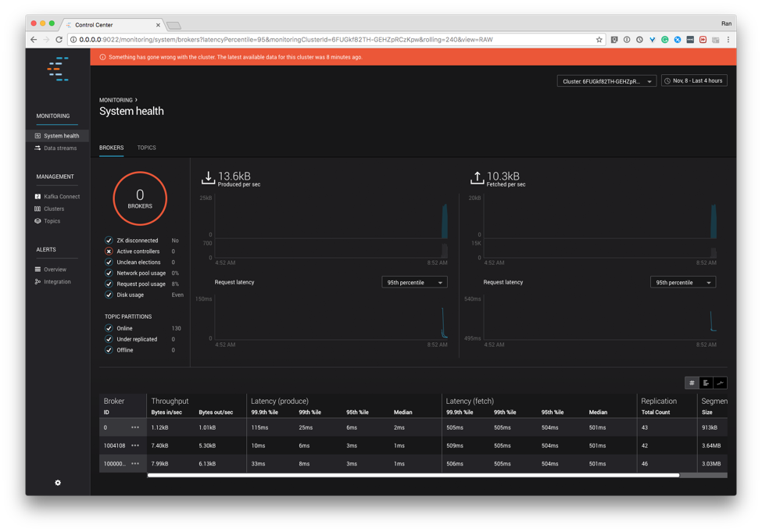Click the Under replicated partitions check

(x=109, y=338)
